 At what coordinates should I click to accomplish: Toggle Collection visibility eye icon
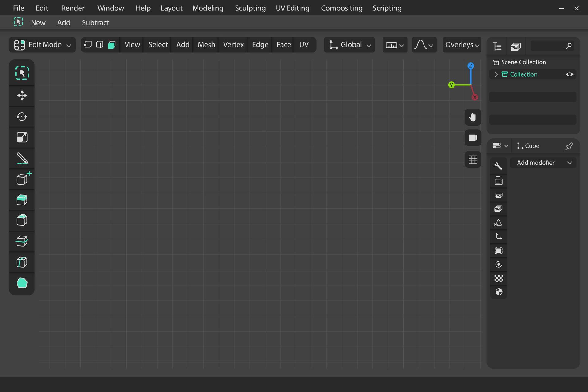[569, 74]
